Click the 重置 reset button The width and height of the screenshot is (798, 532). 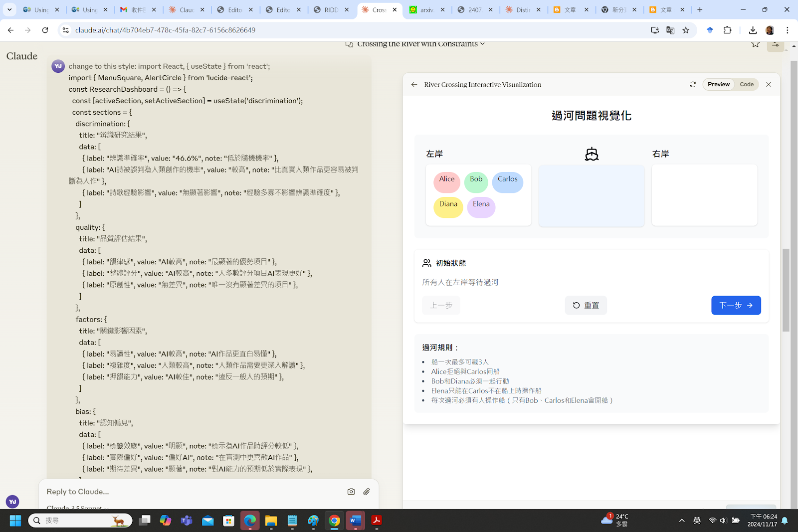coord(586,305)
